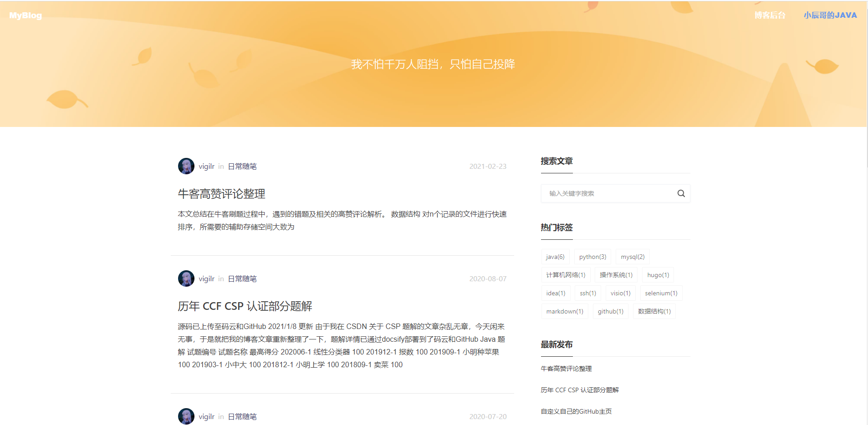Open 自定义自己的GitHub主页 in 最新发布
This screenshot has height=425, width=868.
576,411
